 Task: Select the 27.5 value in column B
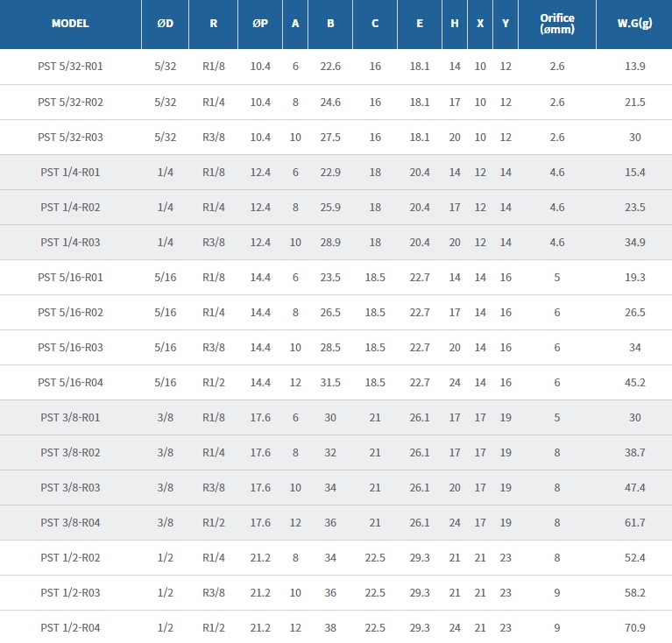330,137
